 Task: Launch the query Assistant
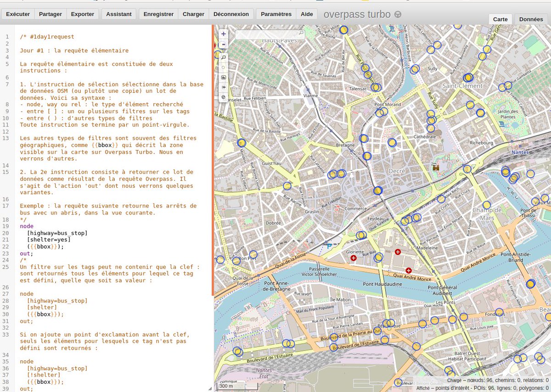pyautogui.click(x=119, y=14)
